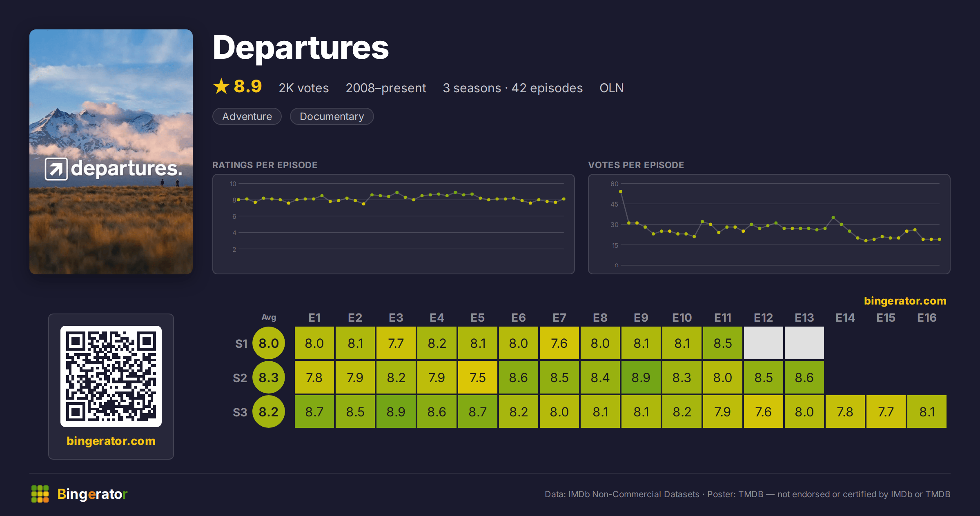
Task: Select the S1 average 8.0 circle
Action: coord(269,343)
